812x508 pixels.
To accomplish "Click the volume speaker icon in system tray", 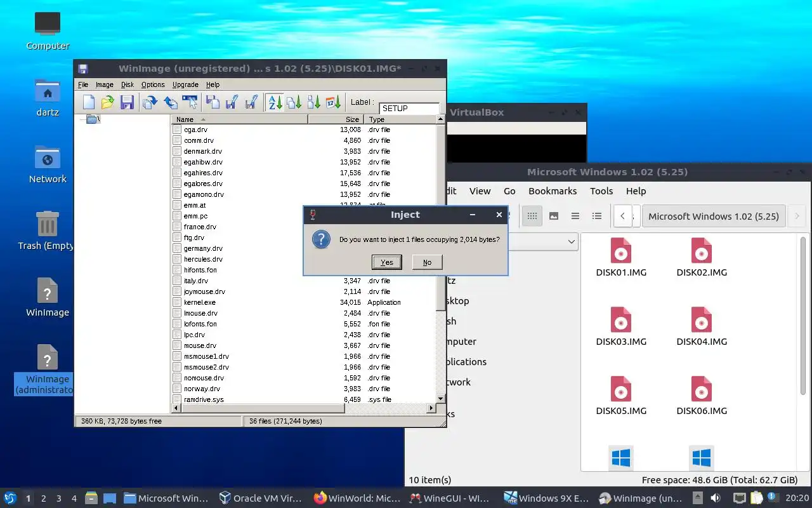I will [x=715, y=498].
